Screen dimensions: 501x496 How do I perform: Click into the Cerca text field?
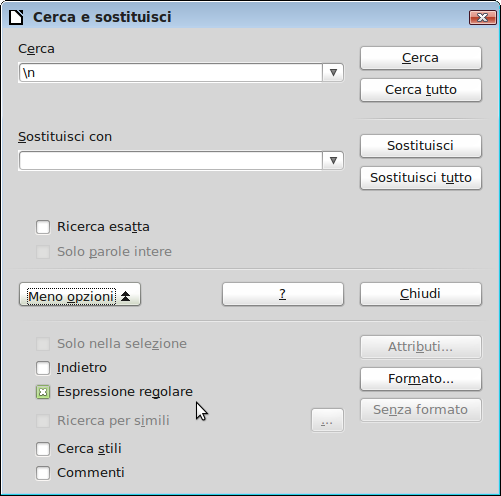pyautogui.click(x=171, y=72)
